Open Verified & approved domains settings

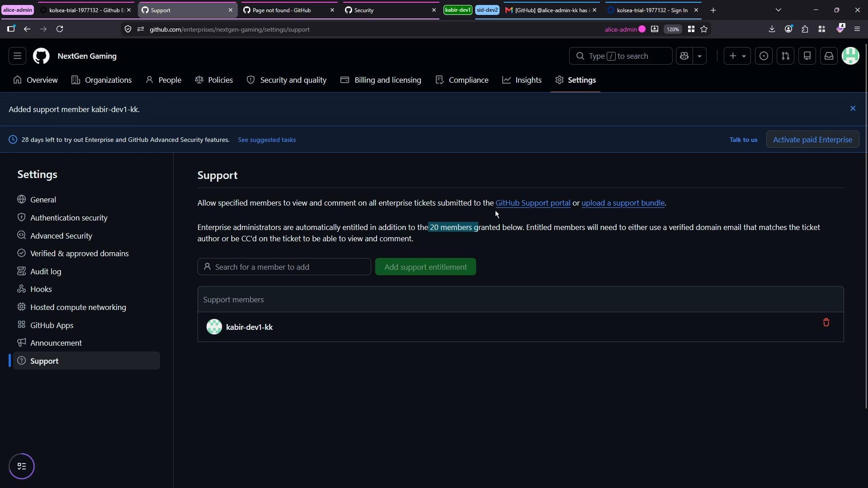coord(86,253)
